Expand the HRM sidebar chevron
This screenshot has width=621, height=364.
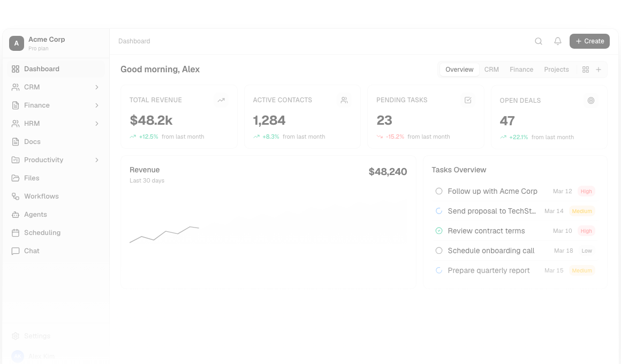tap(97, 124)
